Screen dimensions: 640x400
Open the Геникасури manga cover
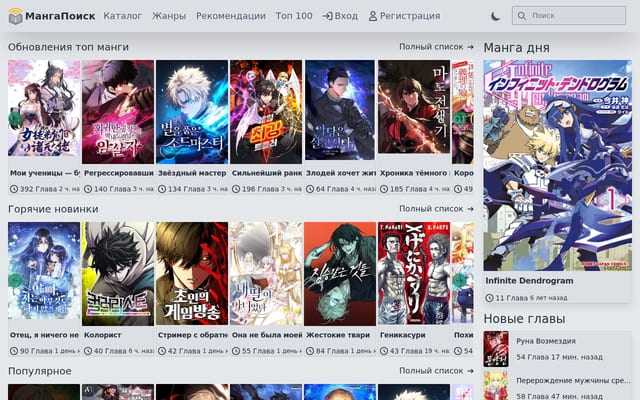pyautogui.click(x=414, y=274)
